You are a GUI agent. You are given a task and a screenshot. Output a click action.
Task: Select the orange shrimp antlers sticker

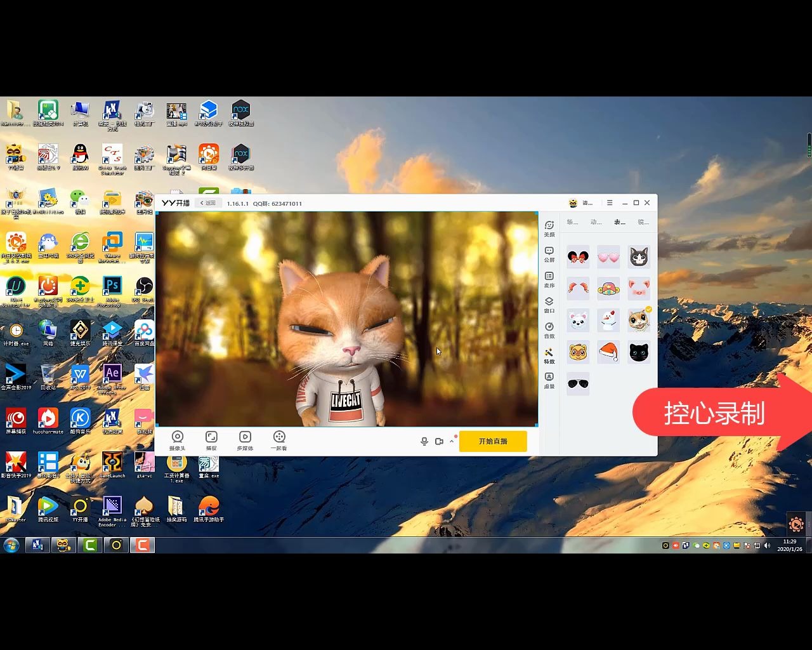[x=578, y=289]
